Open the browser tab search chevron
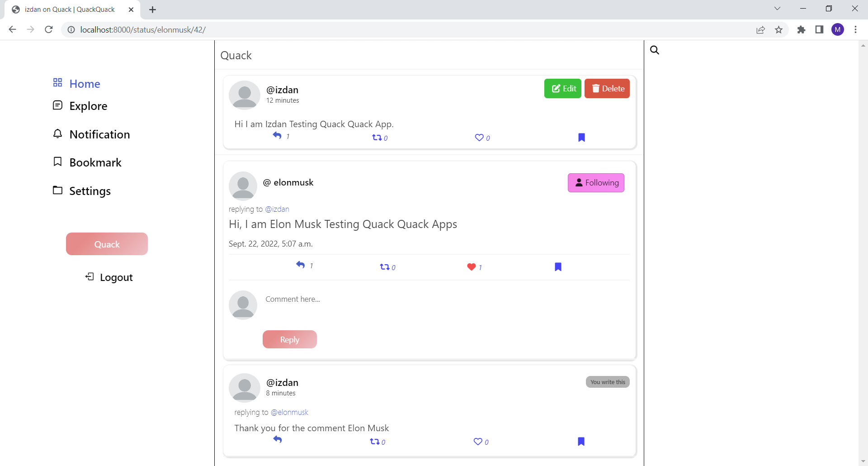 (777, 9)
